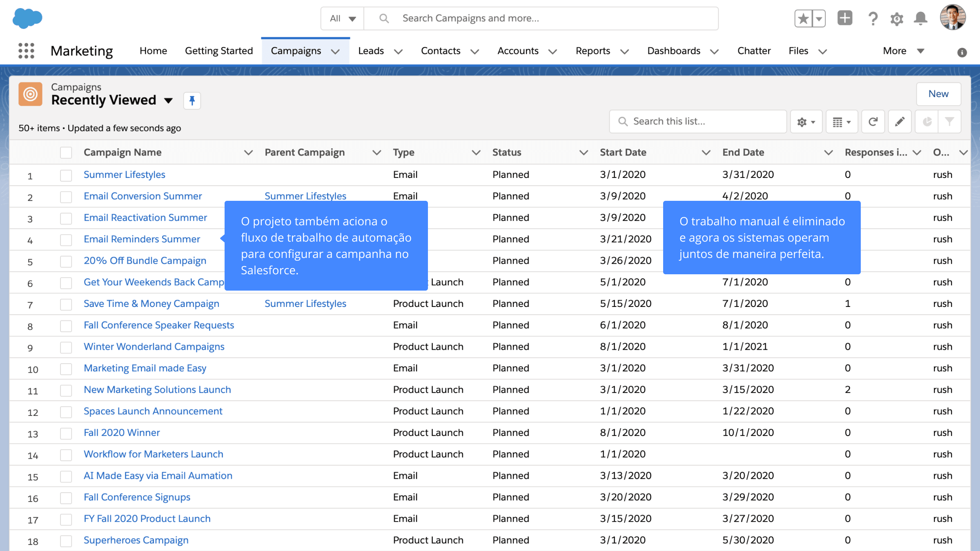This screenshot has width=980, height=551.
Task: Check the Email Conversion Summer row checkbox
Action: coord(66,197)
